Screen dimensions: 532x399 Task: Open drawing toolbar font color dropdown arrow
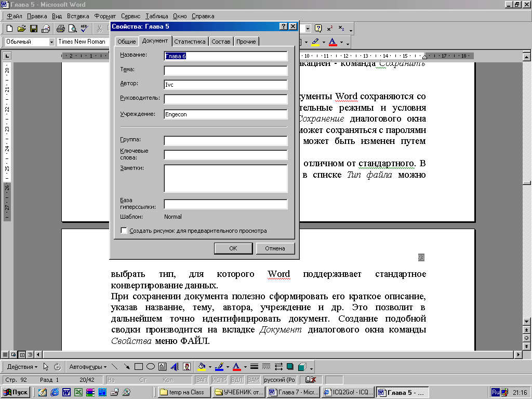click(x=245, y=367)
